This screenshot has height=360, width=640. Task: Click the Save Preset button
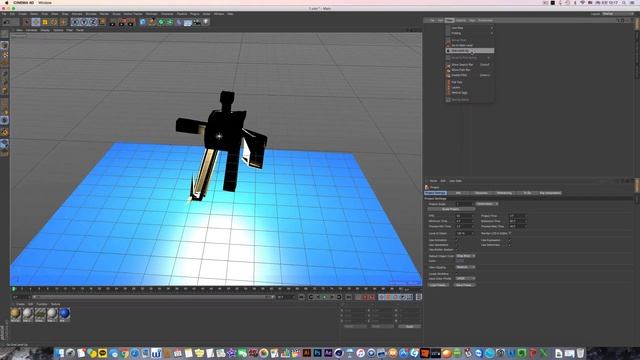(x=464, y=285)
